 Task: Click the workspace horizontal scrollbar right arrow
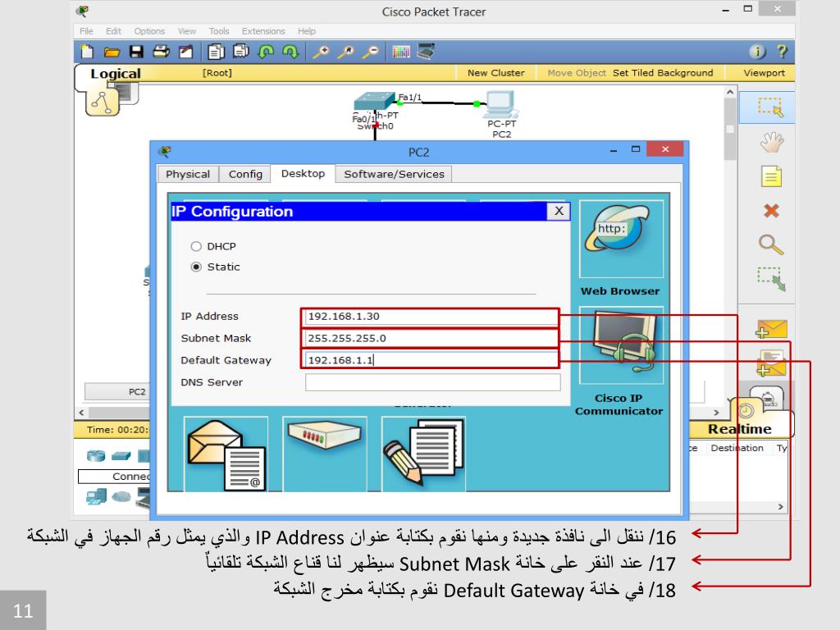pos(716,413)
